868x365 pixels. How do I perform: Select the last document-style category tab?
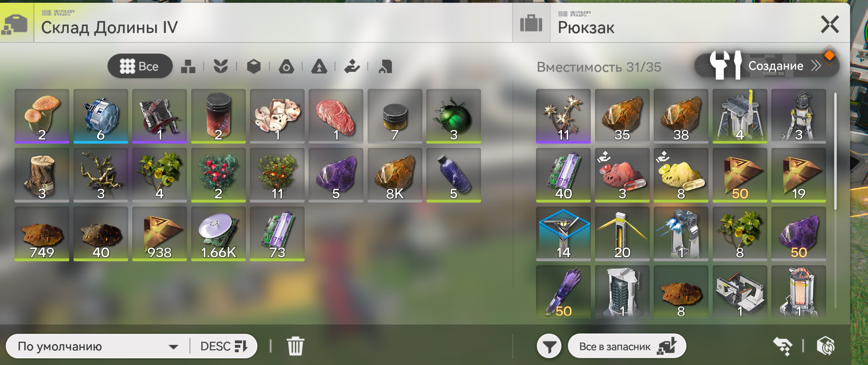[x=385, y=66]
